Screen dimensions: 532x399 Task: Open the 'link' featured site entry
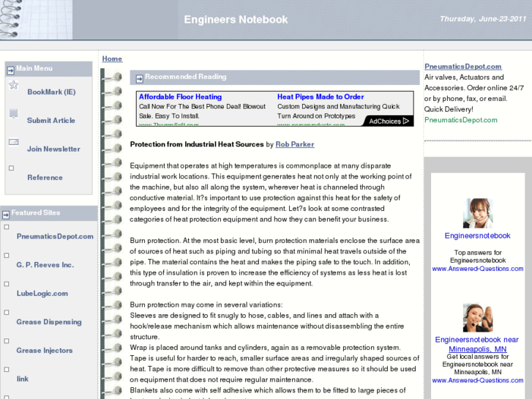pos(23,379)
